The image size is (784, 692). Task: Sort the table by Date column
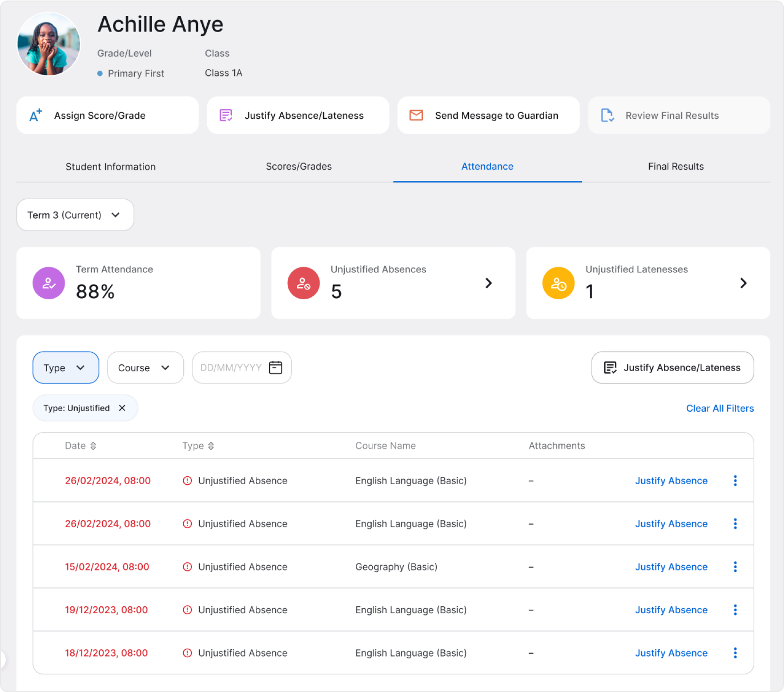pos(93,446)
